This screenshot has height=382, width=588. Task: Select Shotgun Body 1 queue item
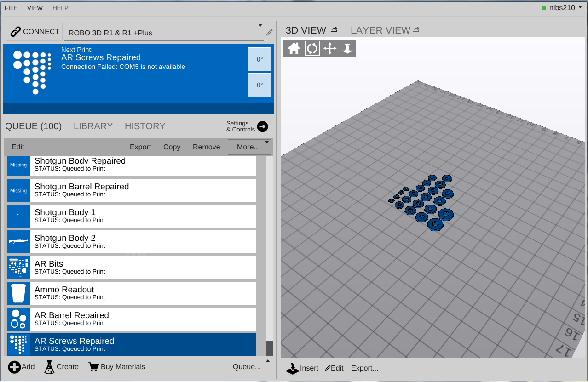tap(132, 216)
